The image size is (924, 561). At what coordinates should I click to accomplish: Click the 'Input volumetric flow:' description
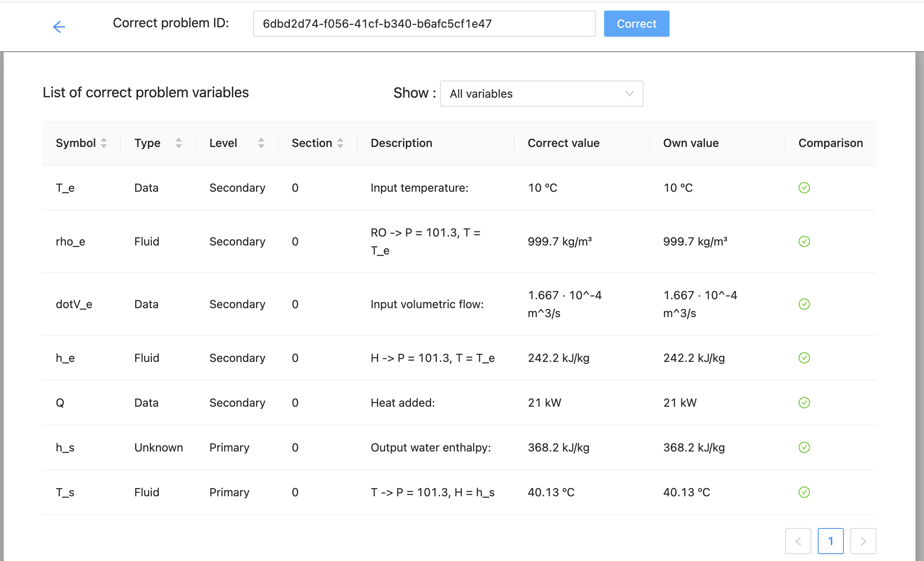427,304
